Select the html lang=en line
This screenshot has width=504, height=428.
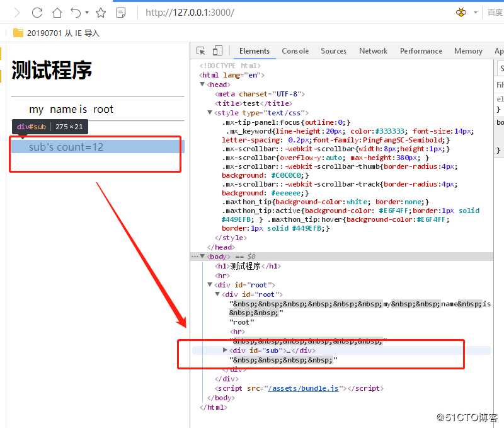[232, 75]
